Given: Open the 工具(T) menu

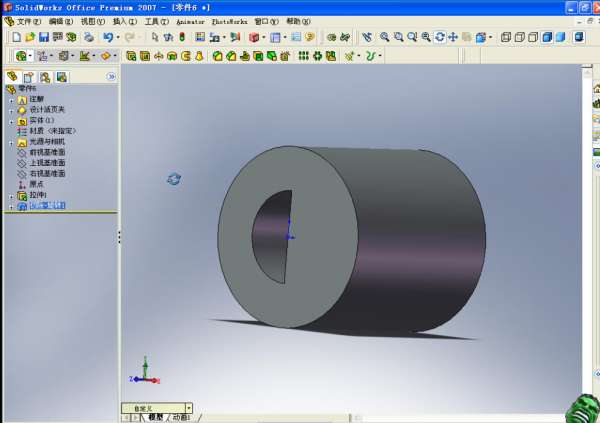Looking at the screenshot, I should (x=156, y=20).
